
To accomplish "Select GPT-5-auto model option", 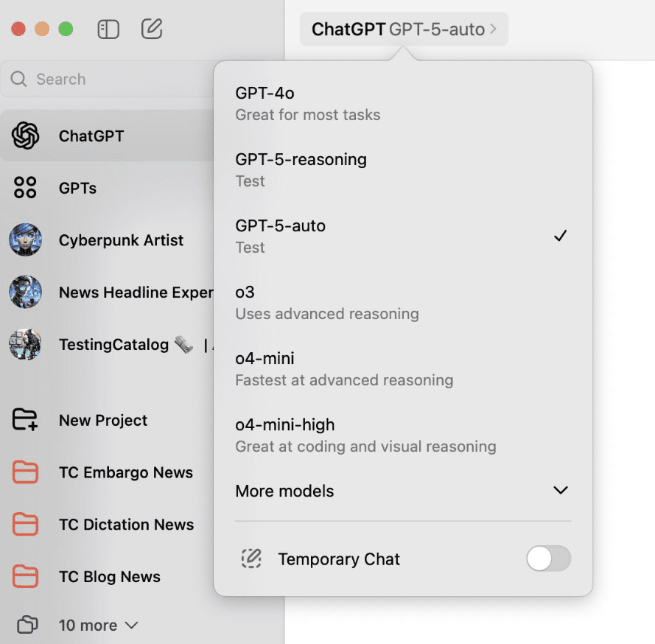I will coord(403,237).
